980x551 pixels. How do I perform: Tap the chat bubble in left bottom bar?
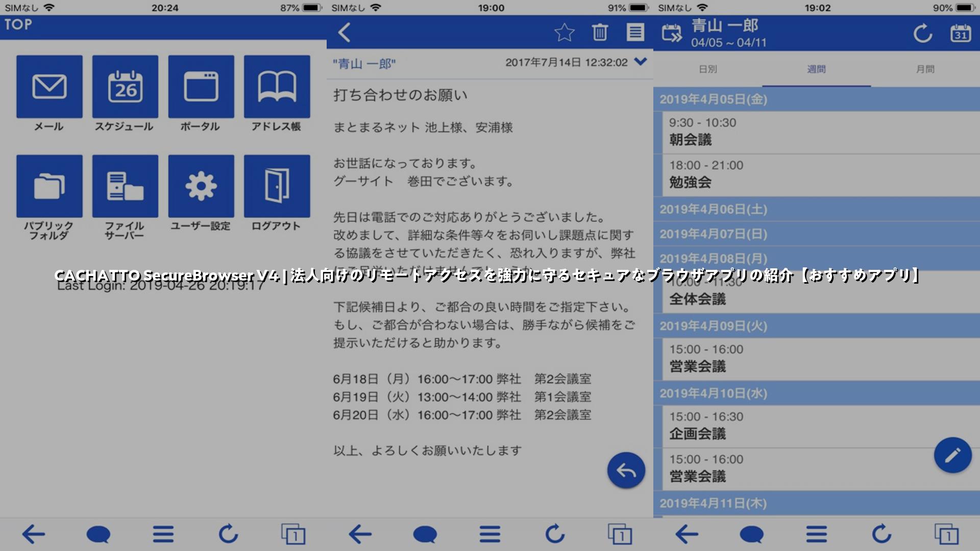pyautogui.click(x=98, y=534)
